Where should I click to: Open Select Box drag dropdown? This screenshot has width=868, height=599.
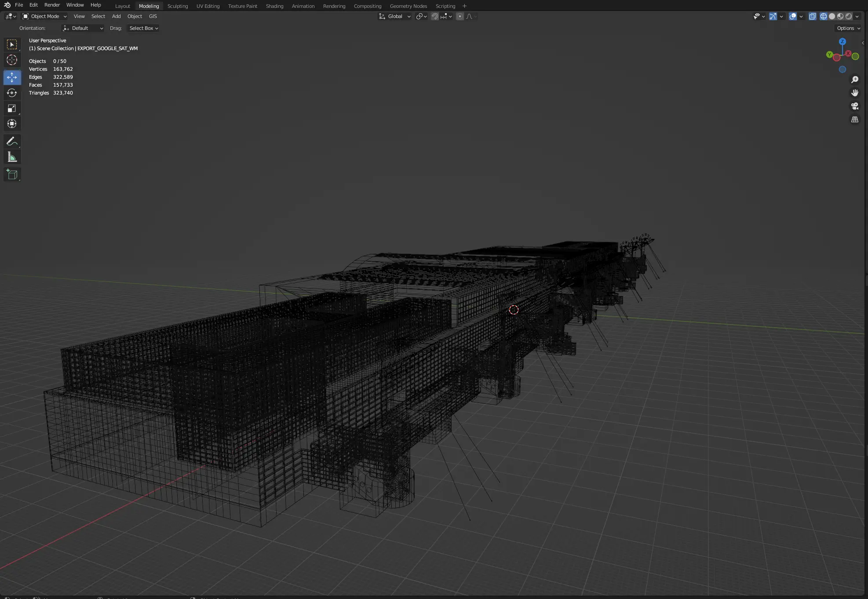pyautogui.click(x=143, y=28)
